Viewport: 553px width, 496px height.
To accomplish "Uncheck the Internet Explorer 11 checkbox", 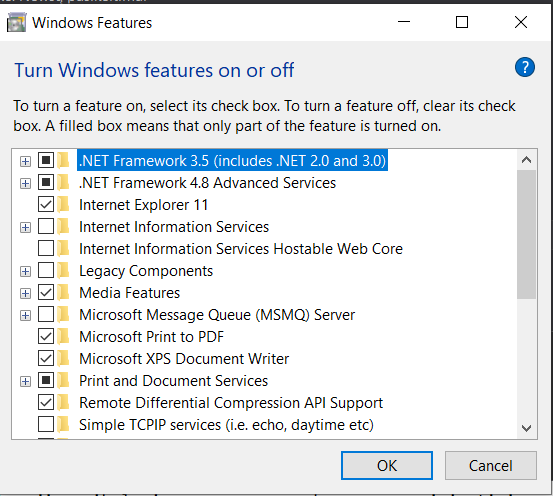I will tap(46, 204).
